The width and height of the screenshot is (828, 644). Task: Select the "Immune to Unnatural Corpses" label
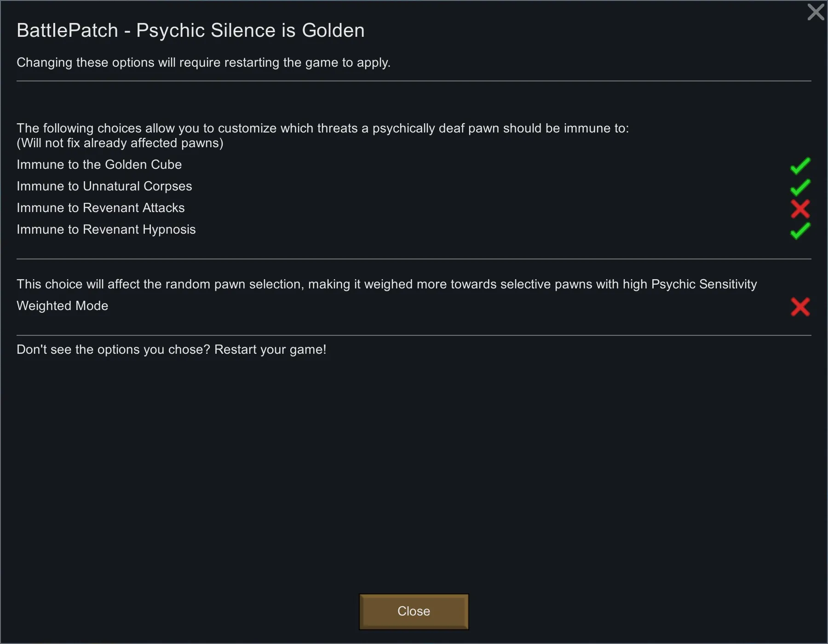[x=104, y=186]
